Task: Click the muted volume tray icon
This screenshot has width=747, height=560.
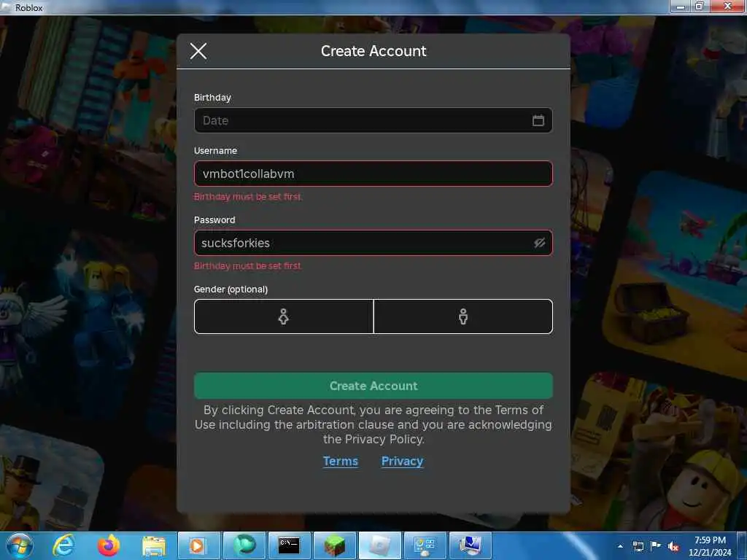Action: (x=673, y=546)
